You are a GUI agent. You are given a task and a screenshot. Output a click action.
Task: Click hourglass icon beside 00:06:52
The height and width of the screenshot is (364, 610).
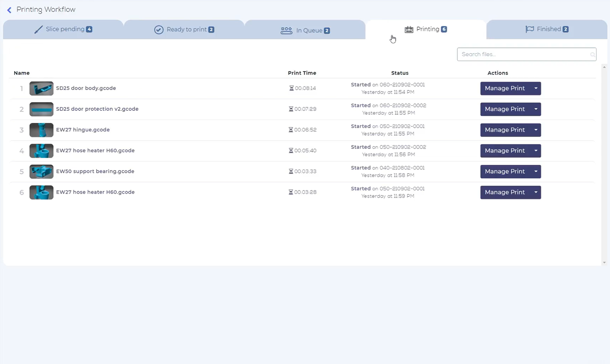(x=291, y=130)
